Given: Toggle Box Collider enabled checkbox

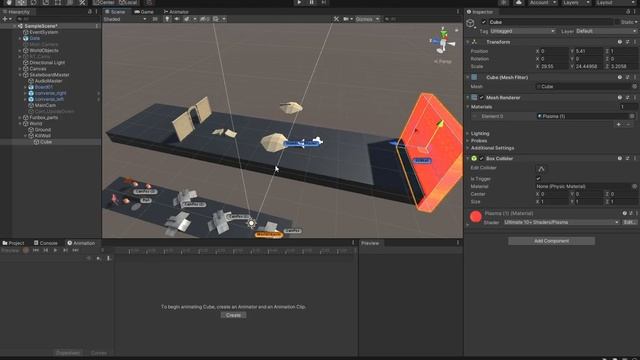Looking at the screenshot, I should pyautogui.click(x=482, y=158).
